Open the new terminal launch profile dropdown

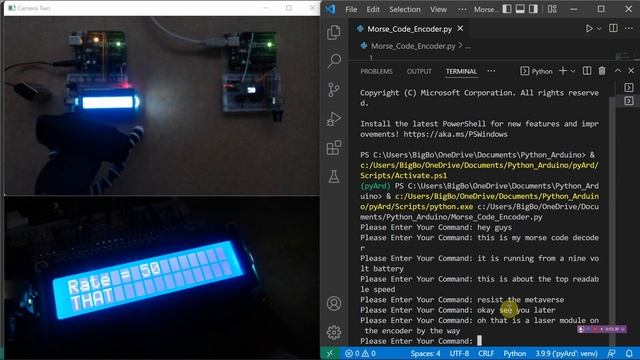573,71
